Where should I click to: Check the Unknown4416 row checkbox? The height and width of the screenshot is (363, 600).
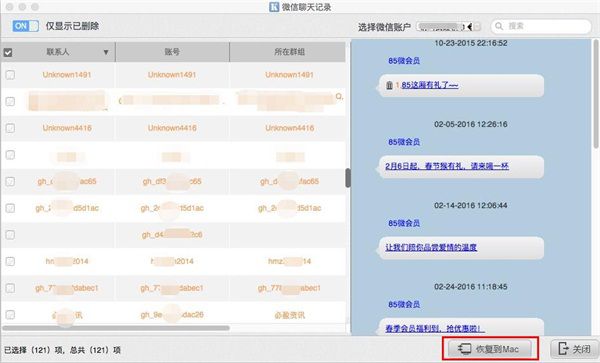tap(10, 128)
